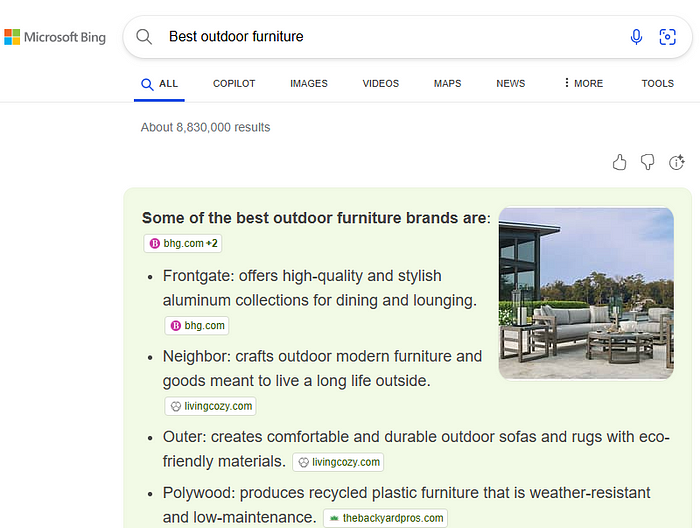Open the bhg.com +2 source chip
The width and height of the screenshot is (700, 528).
click(183, 243)
